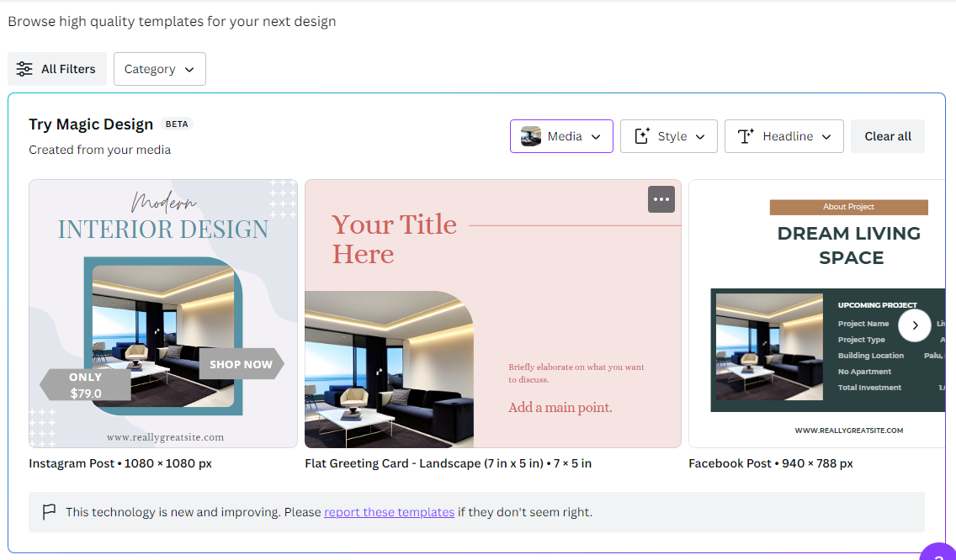
Task: Expand the Media dropdown chevron
Action: click(596, 136)
